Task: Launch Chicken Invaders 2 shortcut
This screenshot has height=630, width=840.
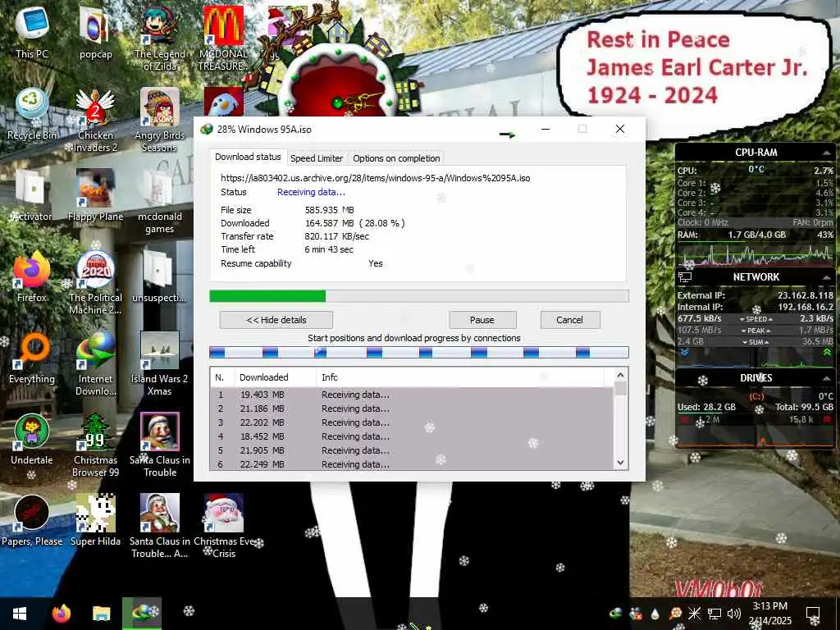Action: [x=95, y=119]
